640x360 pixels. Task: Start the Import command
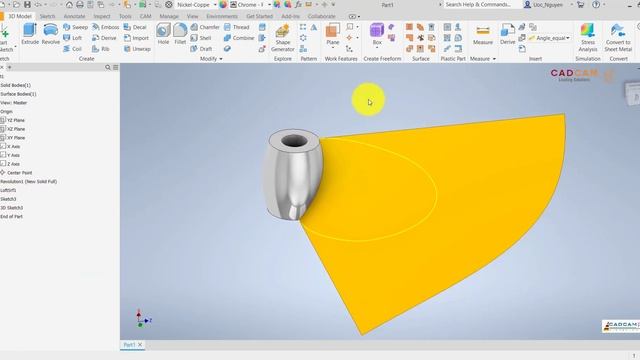pos(136,38)
